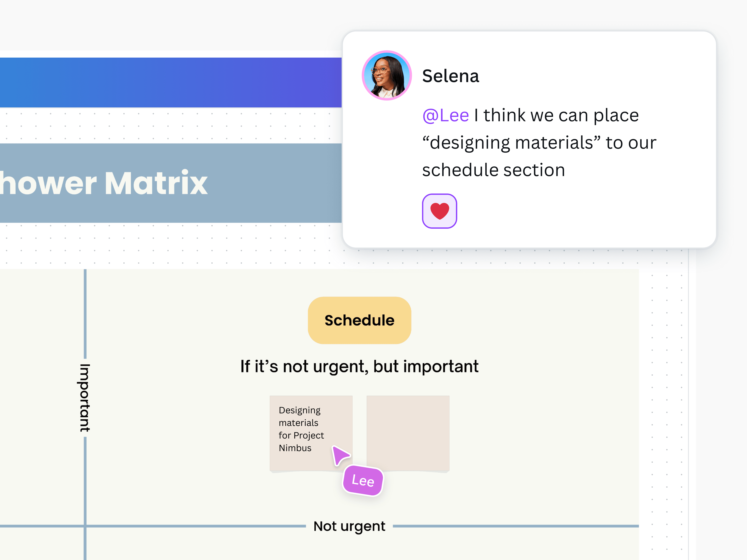
Task: Click Selena's name in the comment
Action: click(x=451, y=76)
